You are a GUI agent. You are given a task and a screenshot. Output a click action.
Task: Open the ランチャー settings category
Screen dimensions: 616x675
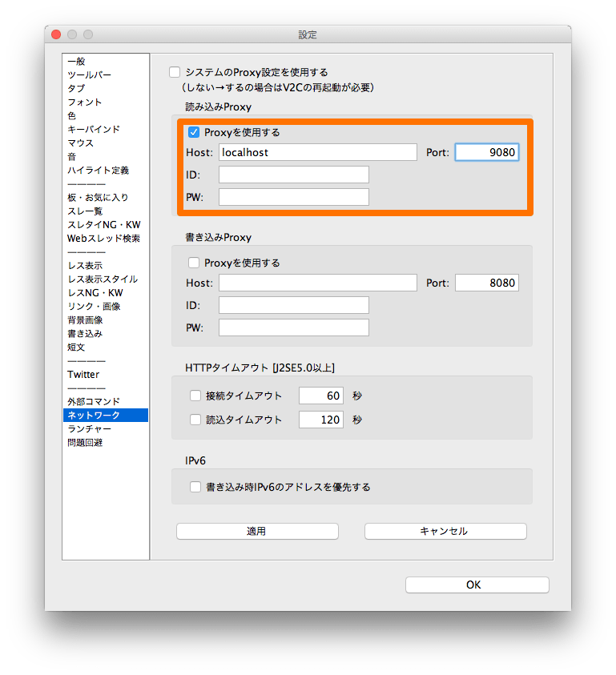(x=106, y=429)
